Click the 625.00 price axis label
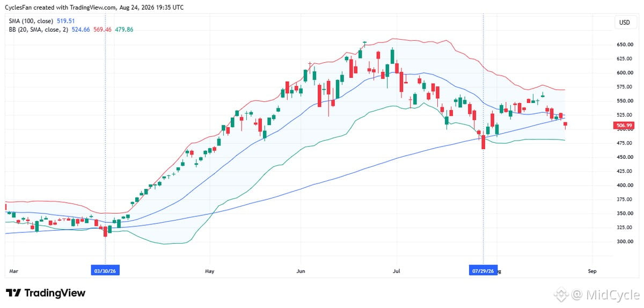 (625, 58)
